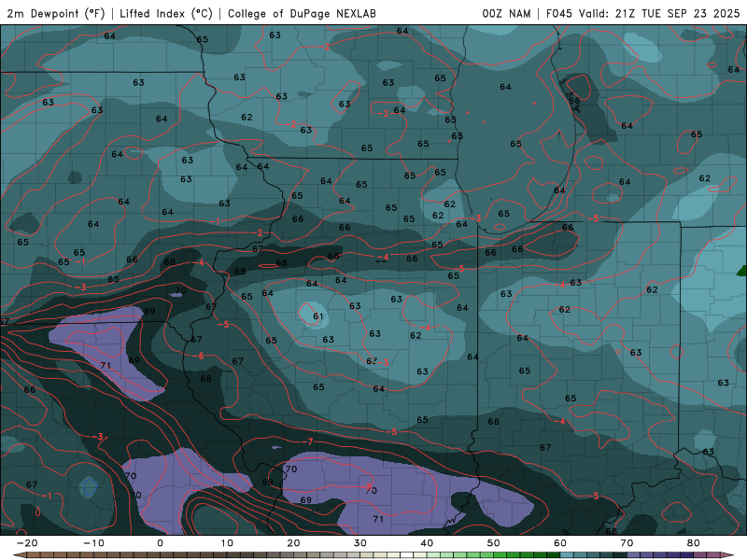Viewport: 747px width, 560px height.
Task: Click the "F045" forecast hour label
Action: [x=559, y=13]
